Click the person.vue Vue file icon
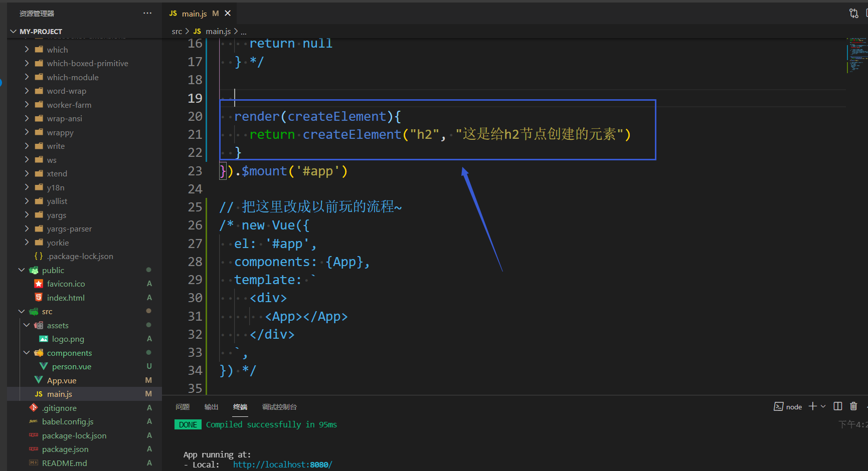The height and width of the screenshot is (471, 868). click(x=44, y=366)
